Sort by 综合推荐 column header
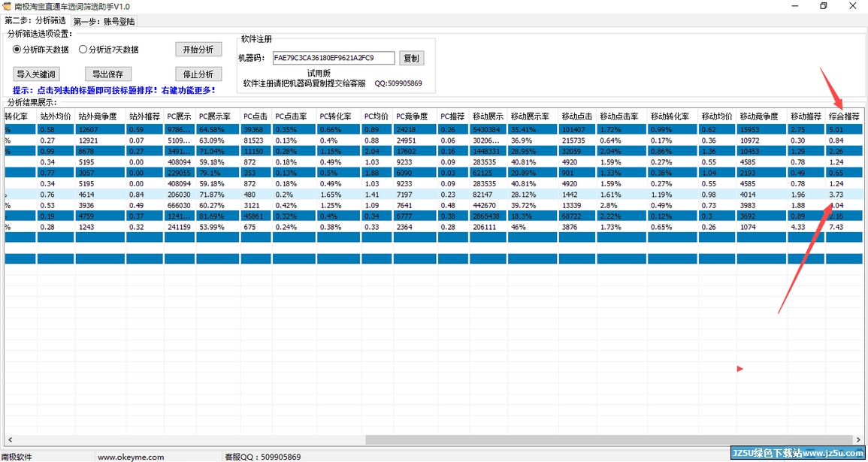The width and height of the screenshot is (868, 462). pyautogui.click(x=844, y=116)
